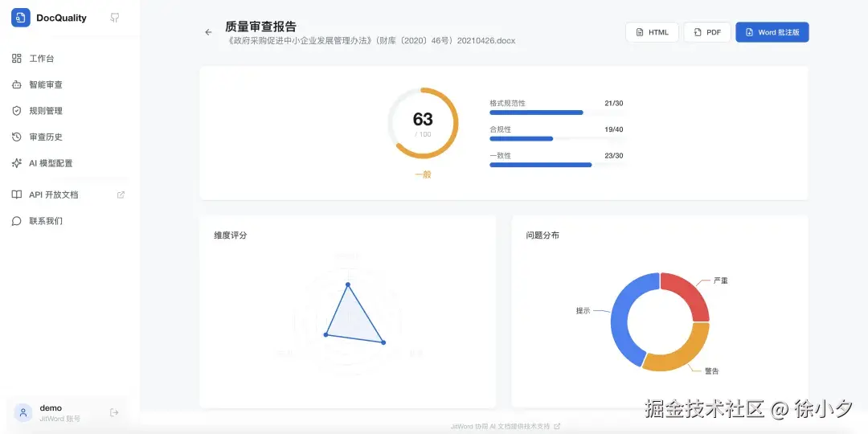Click the 质量审查报告 title
The image size is (868, 434).
[x=260, y=26]
